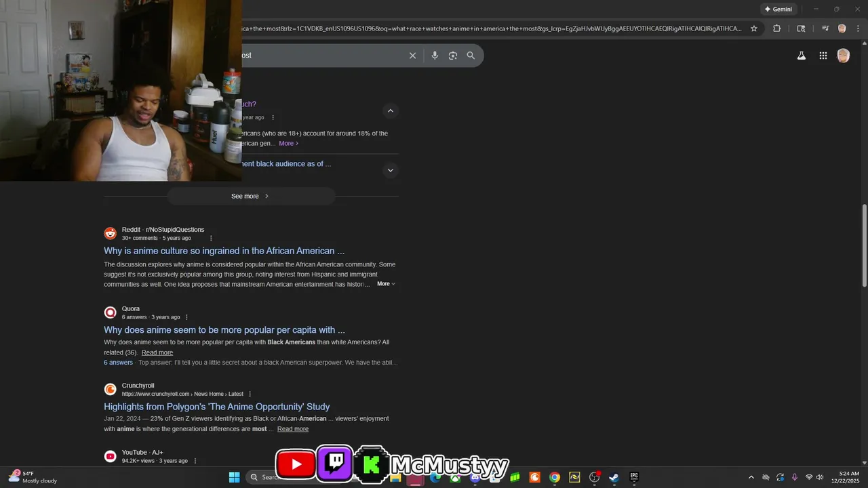Screen dimensions: 868x488
Task: Submit the query with the magnifier icon
Action: (471, 56)
